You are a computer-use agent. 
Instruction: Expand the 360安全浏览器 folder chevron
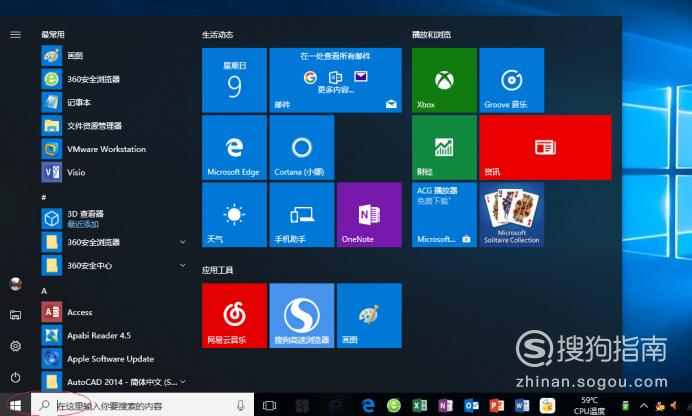point(182,242)
